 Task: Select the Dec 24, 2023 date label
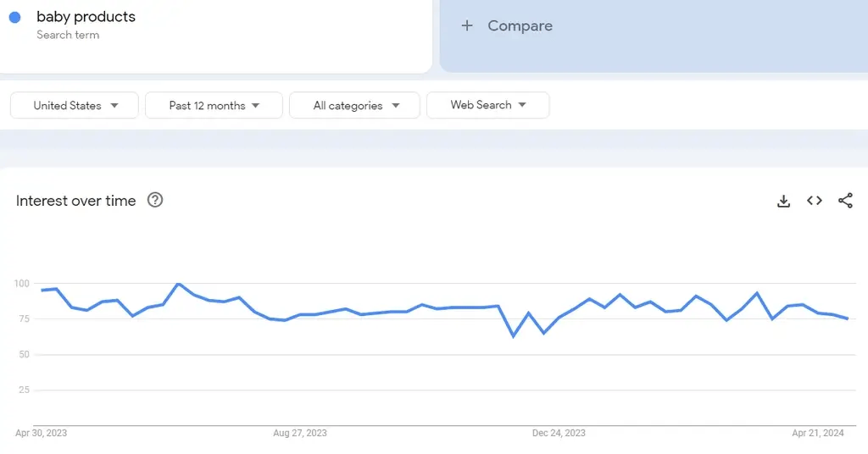point(559,433)
